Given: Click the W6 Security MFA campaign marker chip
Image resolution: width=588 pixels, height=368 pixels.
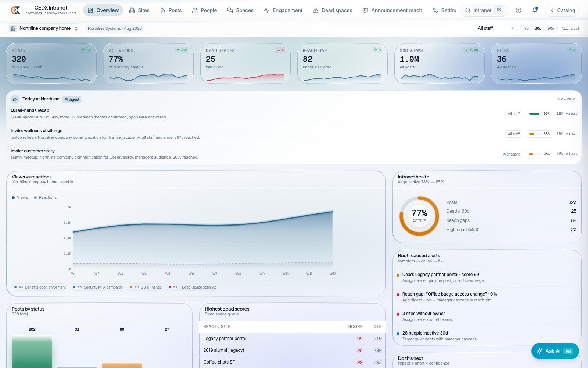Looking at the screenshot, I should [x=98, y=287].
